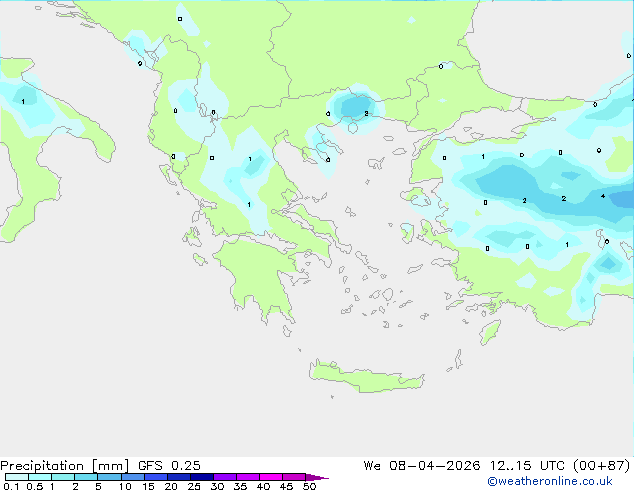Click the 35–40 mm legend color box
The image size is (634, 490).
[247, 477]
